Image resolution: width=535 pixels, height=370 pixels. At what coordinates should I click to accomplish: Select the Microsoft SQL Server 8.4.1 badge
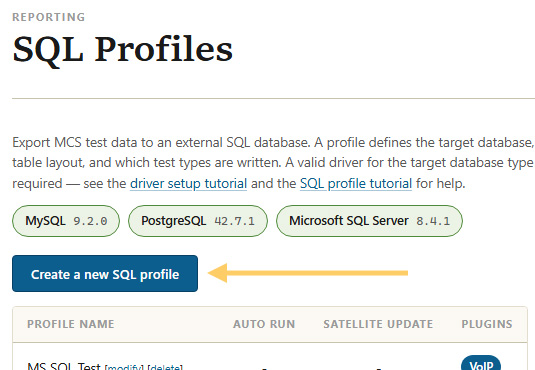coord(370,221)
